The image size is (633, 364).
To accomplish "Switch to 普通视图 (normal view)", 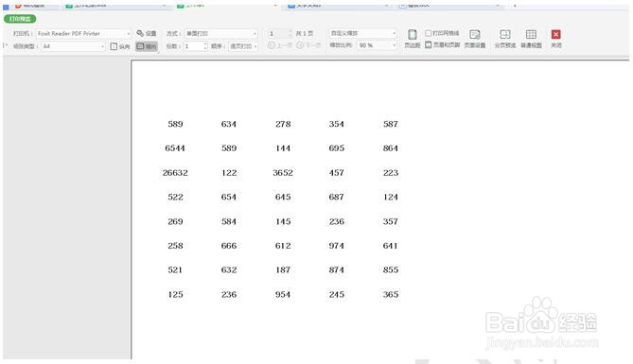I will (531, 39).
